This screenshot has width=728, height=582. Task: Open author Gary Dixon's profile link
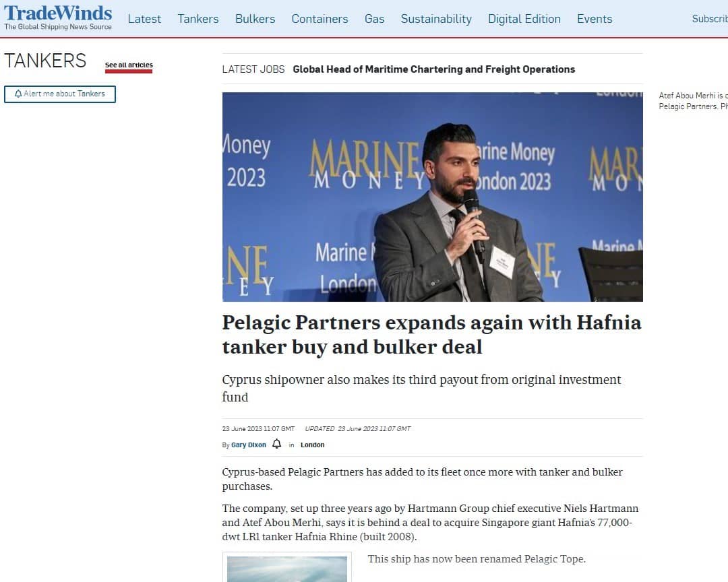(x=248, y=445)
